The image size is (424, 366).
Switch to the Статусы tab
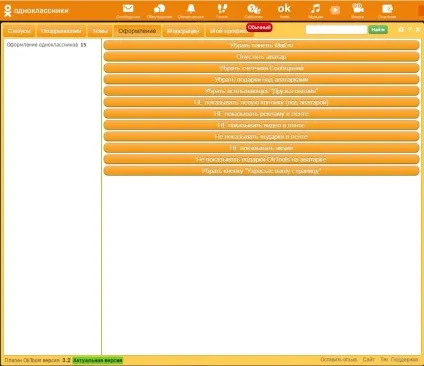coord(19,31)
